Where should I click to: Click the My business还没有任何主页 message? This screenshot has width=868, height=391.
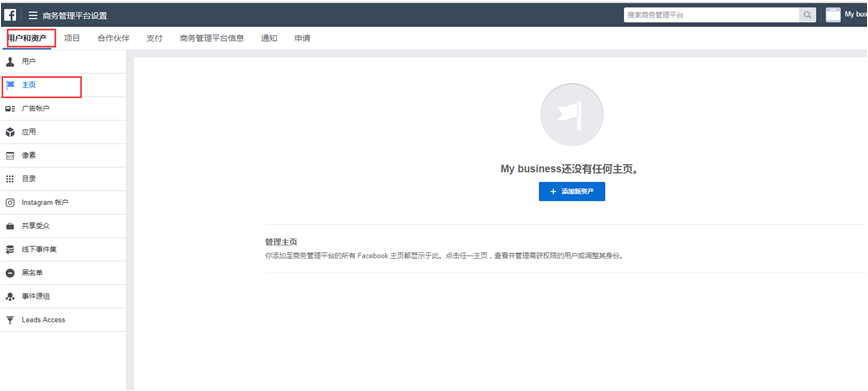[570, 169]
